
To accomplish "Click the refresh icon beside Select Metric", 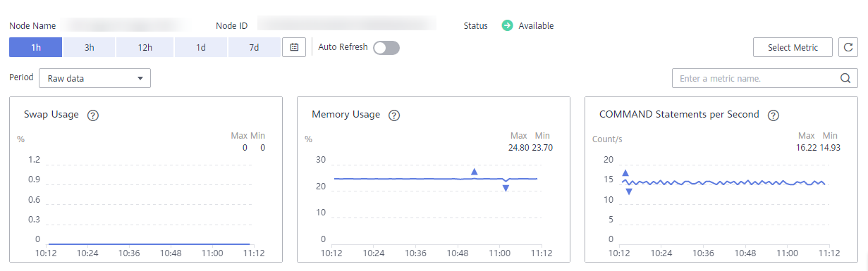I will (x=848, y=47).
